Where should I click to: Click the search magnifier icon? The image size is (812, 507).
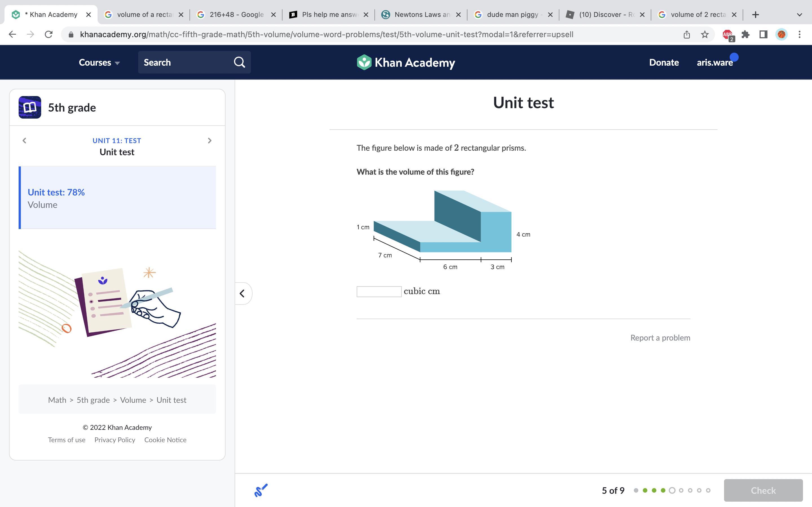click(239, 62)
